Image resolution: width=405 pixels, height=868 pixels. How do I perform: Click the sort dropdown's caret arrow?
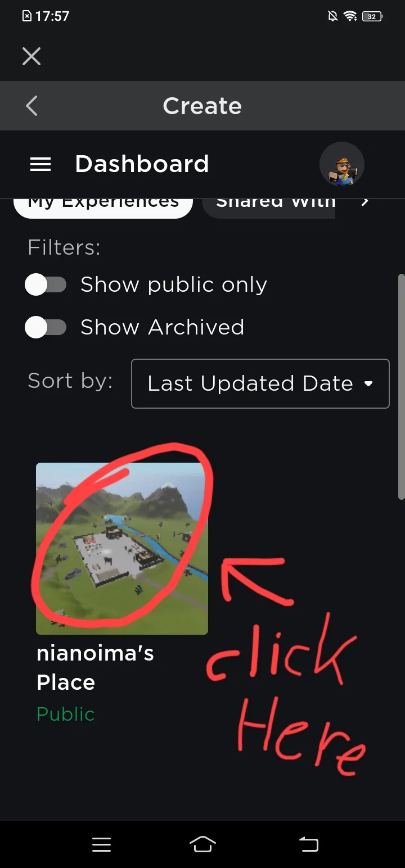(368, 384)
